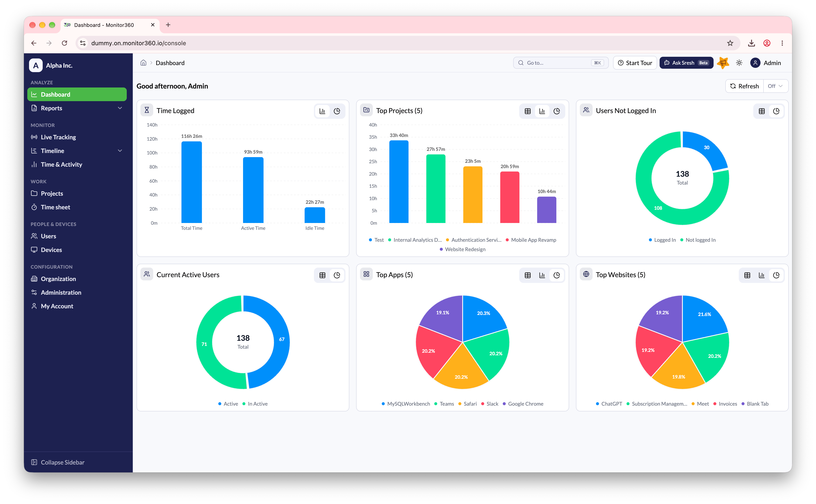Viewport: 816px width, 504px height.
Task: Click the browser address bar URL
Action: coord(138,43)
